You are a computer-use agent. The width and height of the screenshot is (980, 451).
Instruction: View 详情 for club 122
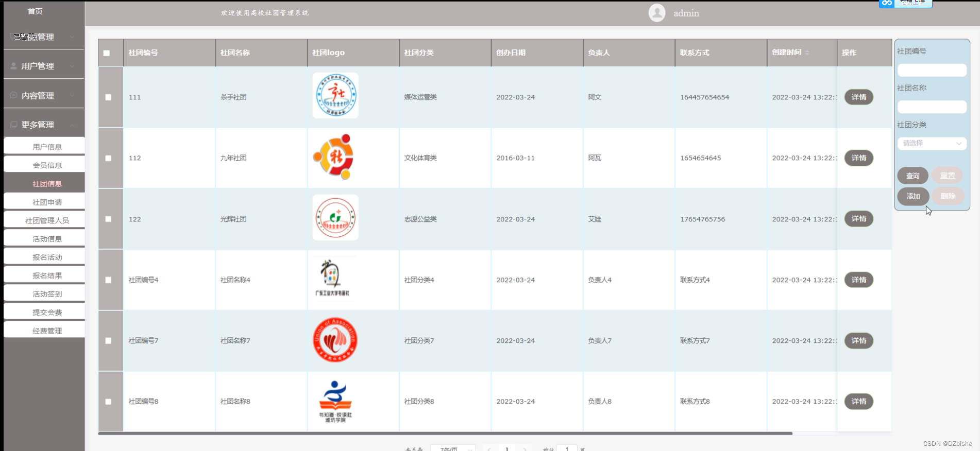coord(858,218)
